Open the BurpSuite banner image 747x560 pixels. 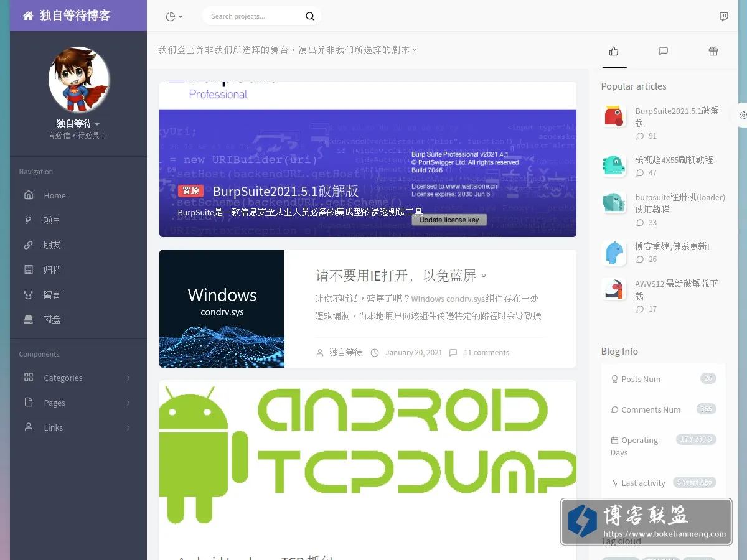[368, 159]
